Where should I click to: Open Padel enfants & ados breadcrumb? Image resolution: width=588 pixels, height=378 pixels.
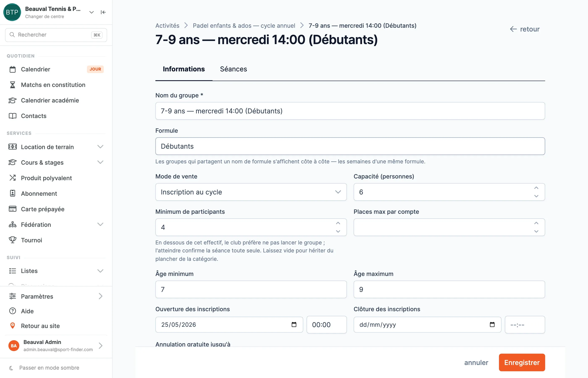coord(244,26)
